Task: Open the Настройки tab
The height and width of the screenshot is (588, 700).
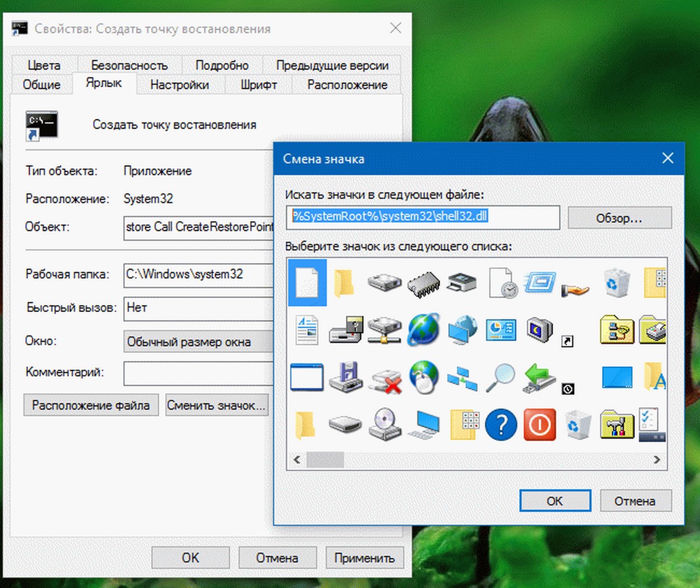Action: [x=180, y=85]
